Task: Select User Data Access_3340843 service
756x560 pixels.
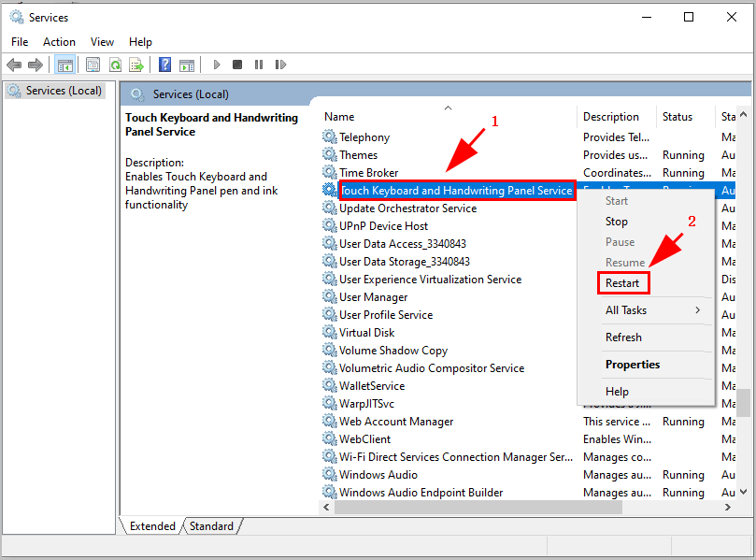Action: (x=403, y=244)
